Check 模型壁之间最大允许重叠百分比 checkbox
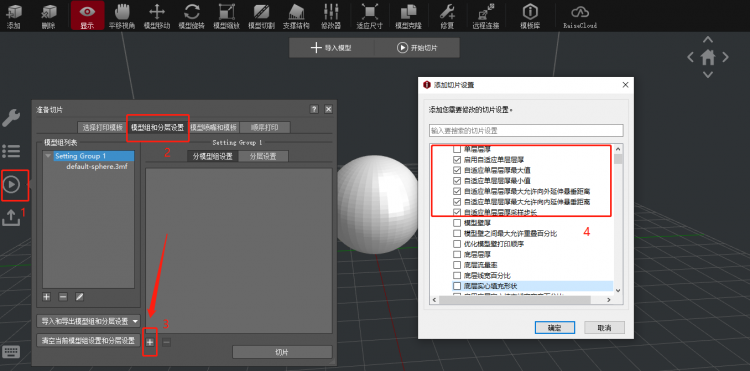This screenshot has height=371, width=750. (x=456, y=233)
